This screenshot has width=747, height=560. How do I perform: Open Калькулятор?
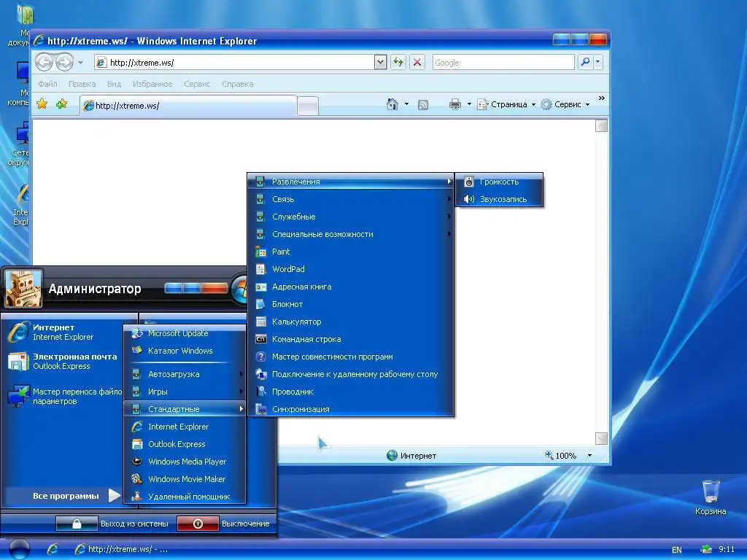tap(351, 322)
